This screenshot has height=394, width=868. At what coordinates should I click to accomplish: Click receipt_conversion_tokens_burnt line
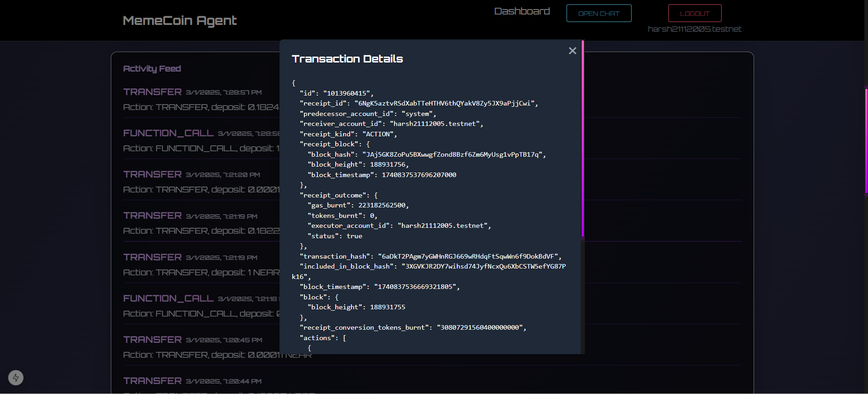(x=413, y=327)
